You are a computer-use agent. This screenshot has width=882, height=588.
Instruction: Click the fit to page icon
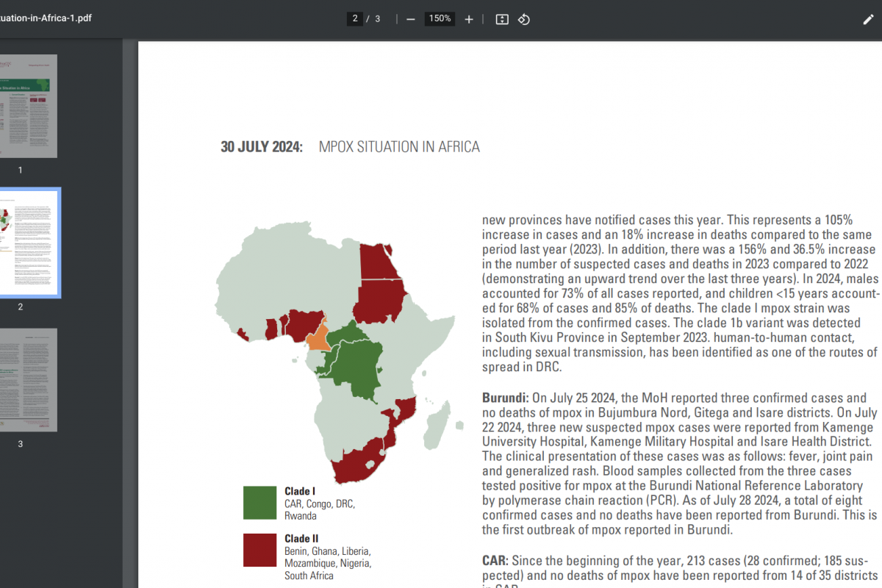coord(502,19)
